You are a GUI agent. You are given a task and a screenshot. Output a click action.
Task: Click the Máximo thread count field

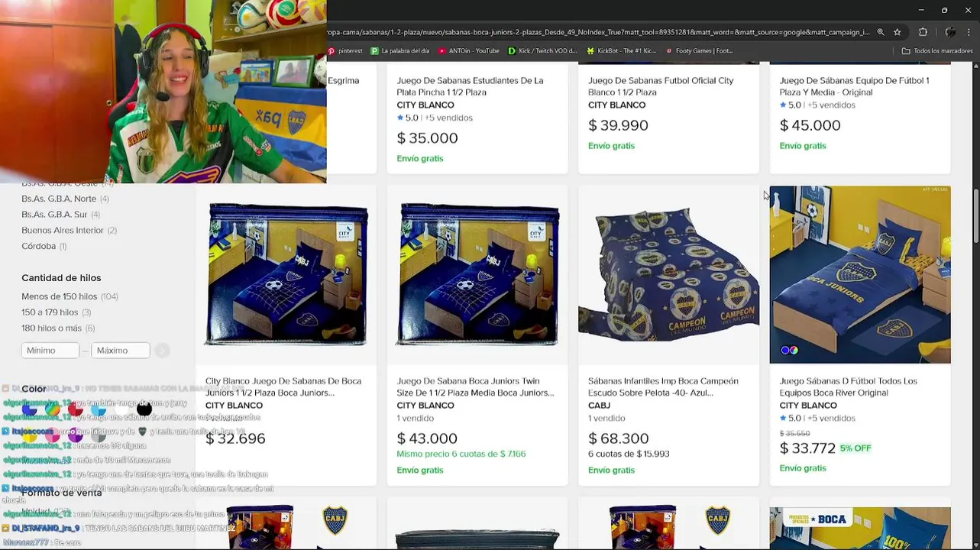click(x=120, y=351)
